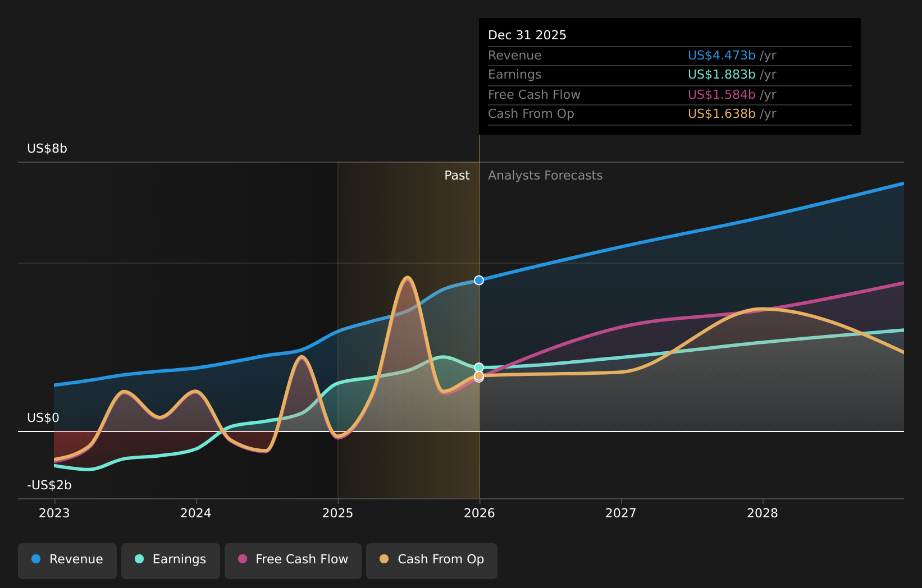The image size is (922, 588).
Task: Click Revenue value US$4.473b in tooltip
Action: pyautogui.click(x=721, y=56)
